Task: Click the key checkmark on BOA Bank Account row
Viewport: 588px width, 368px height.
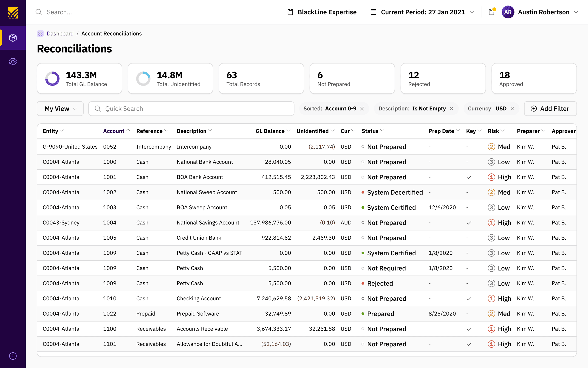Action: pyautogui.click(x=469, y=177)
